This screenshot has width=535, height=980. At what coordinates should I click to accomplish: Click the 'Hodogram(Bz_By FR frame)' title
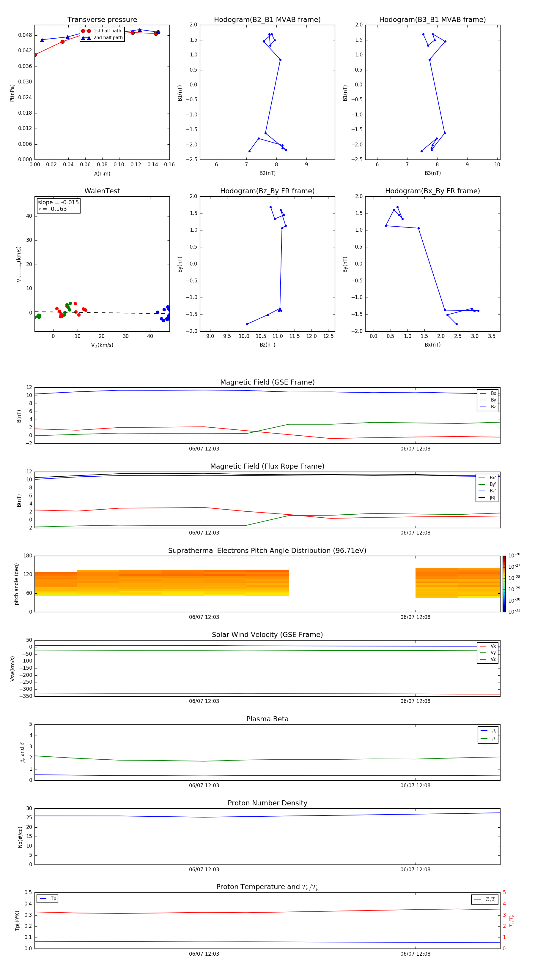coord(267,191)
